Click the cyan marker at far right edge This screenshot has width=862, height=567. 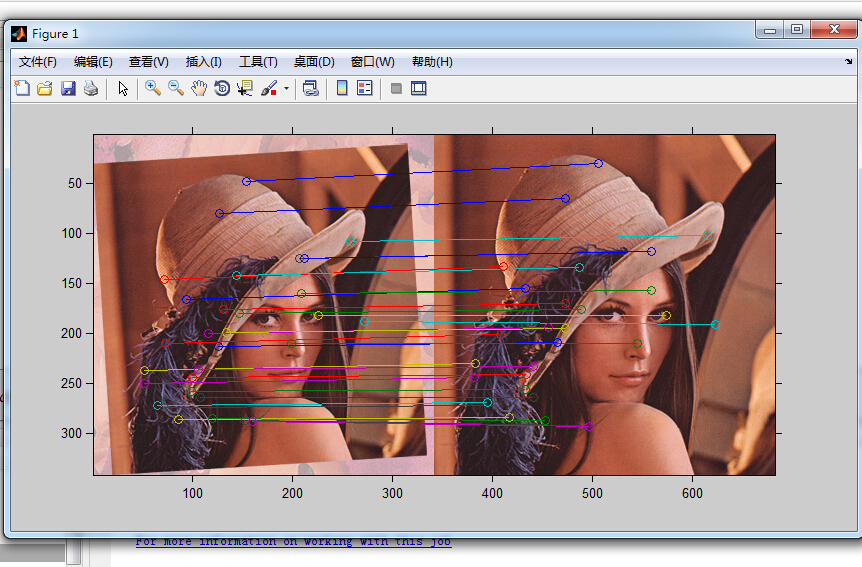click(715, 324)
